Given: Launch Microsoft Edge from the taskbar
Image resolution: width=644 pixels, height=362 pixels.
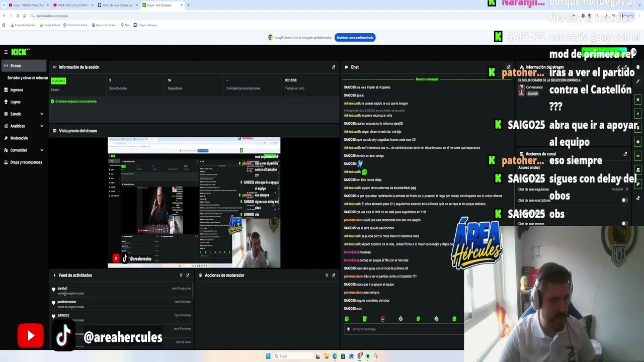Looking at the screenshot, I should 335,356.
